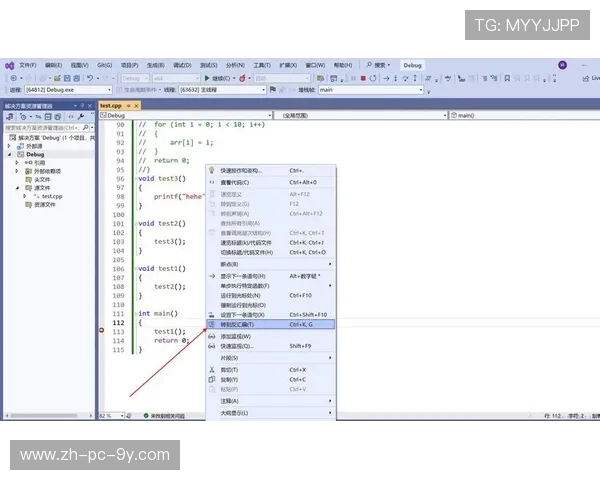Click the Bookmark toolbar icon
600x480 pixels.
coord(507,78)
